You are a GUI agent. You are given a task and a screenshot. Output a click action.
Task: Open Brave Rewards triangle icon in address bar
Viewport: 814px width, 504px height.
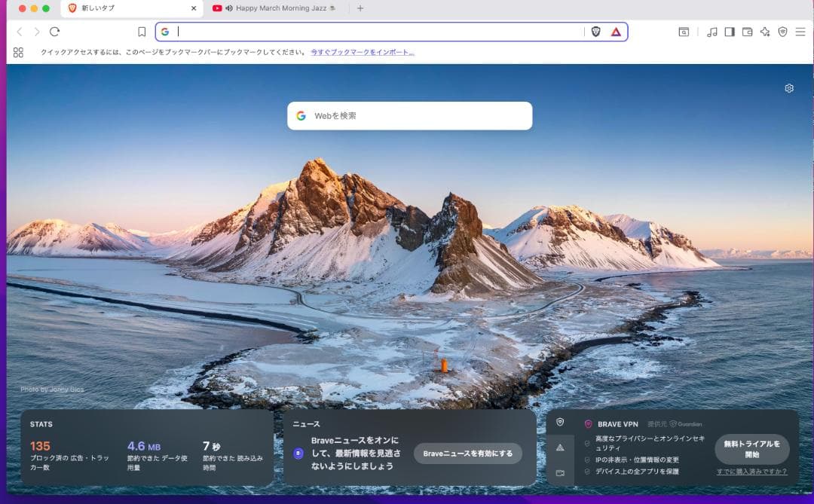pos(616,32)
